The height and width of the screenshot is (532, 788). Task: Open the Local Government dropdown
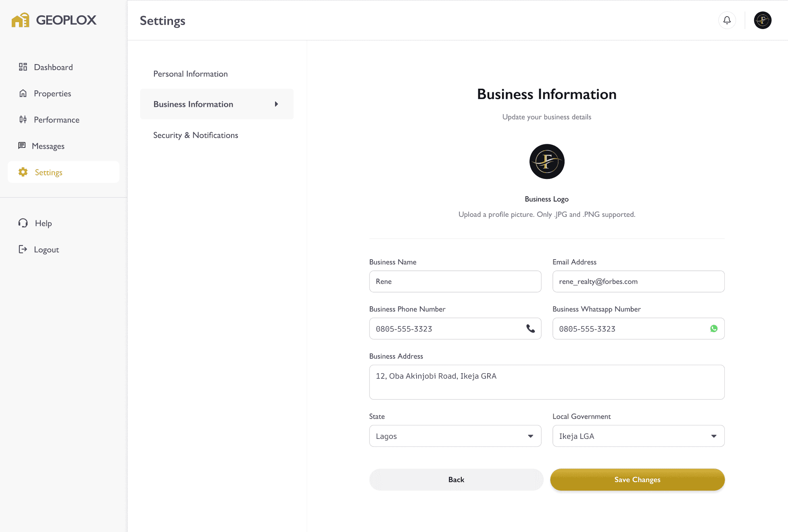[638, 436]
